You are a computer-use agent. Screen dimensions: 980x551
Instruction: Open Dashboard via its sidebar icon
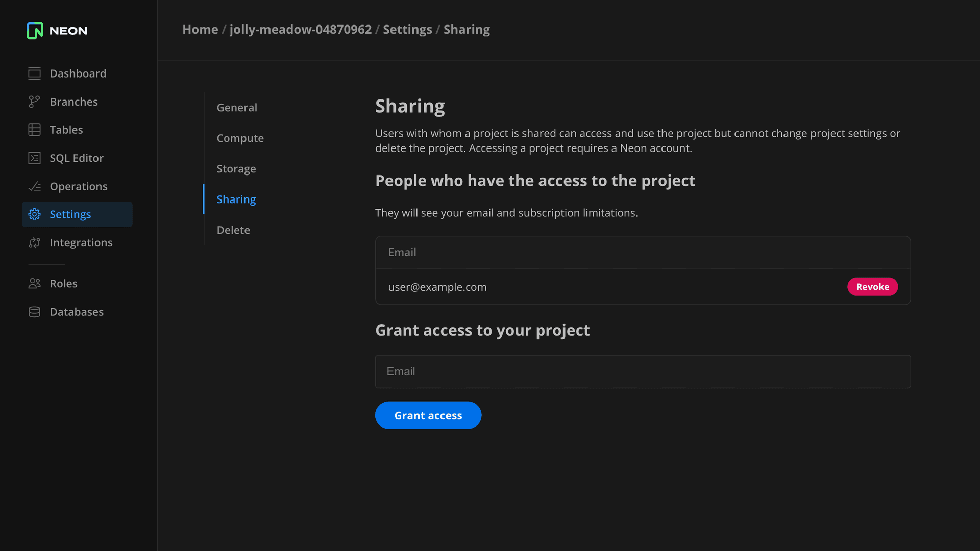pos(34,73)
